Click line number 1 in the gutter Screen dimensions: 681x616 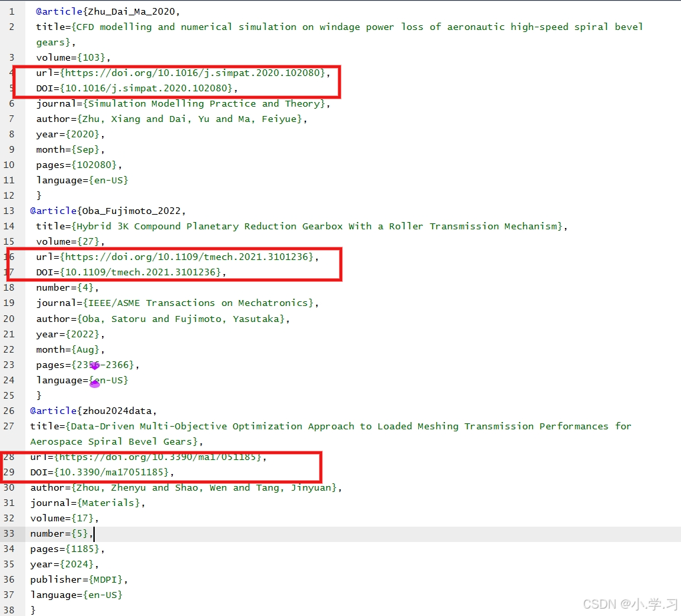pos(11,11)
